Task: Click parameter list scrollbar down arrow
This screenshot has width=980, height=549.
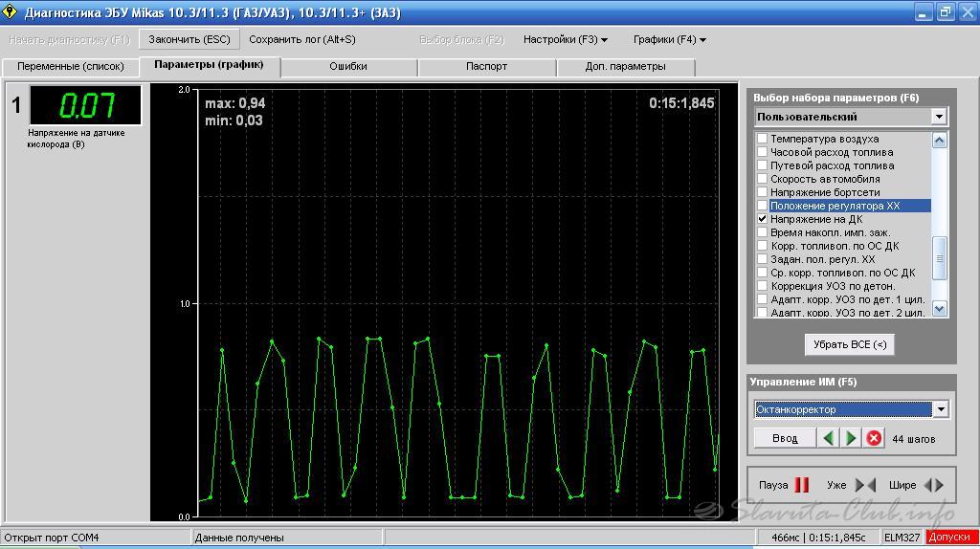Action: 940,309
